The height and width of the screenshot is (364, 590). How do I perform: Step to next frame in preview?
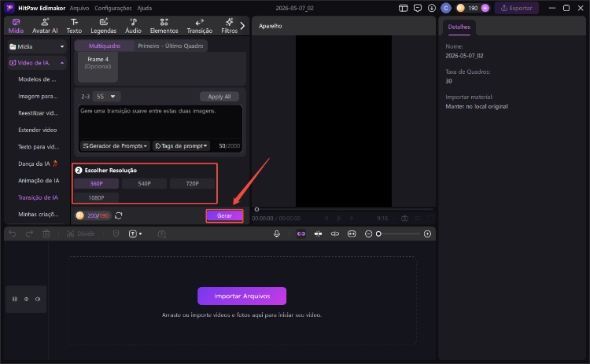(352, 218)
